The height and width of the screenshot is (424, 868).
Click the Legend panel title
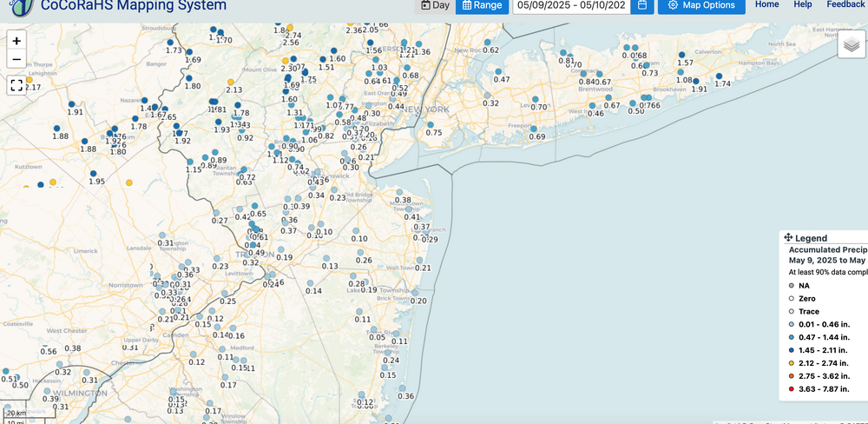(811, 238)
